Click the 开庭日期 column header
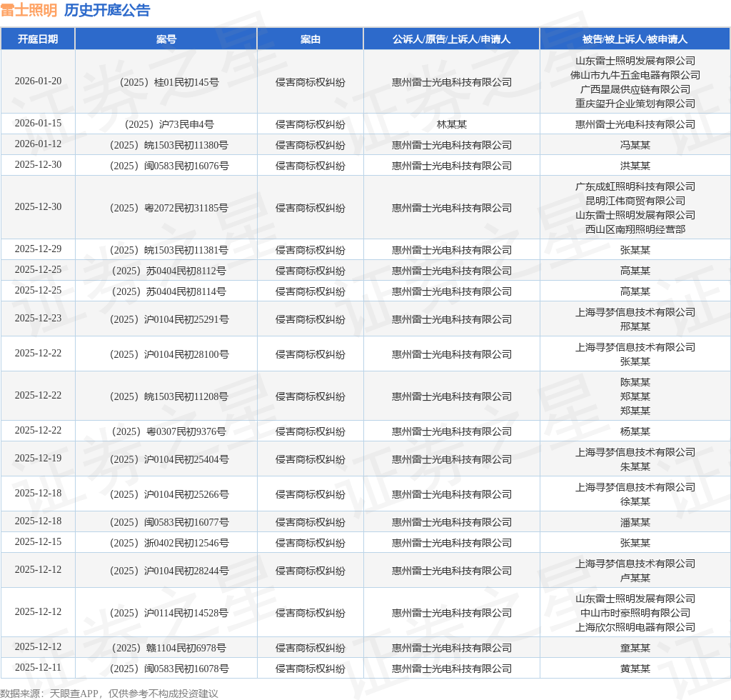Viewport: 731px width, 700px height. point(38,39)
